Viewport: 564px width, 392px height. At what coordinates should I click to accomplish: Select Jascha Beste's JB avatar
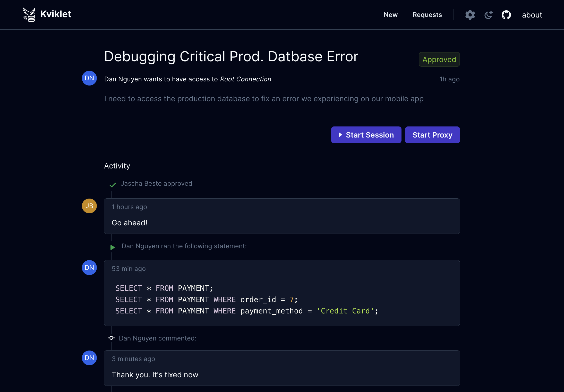pos(89,206)
